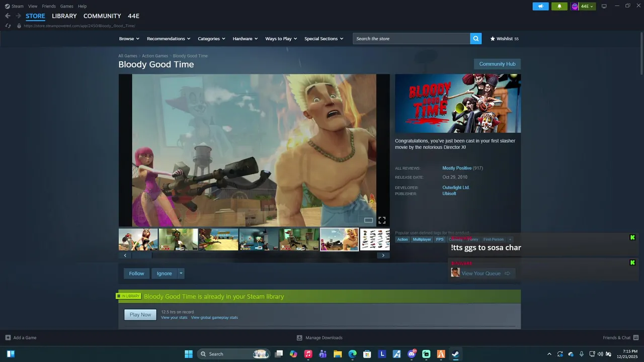The width and height of the screenshot is (644, 362).
Task: Click the Multiplayer tag
Action: (x=422, y=239)
